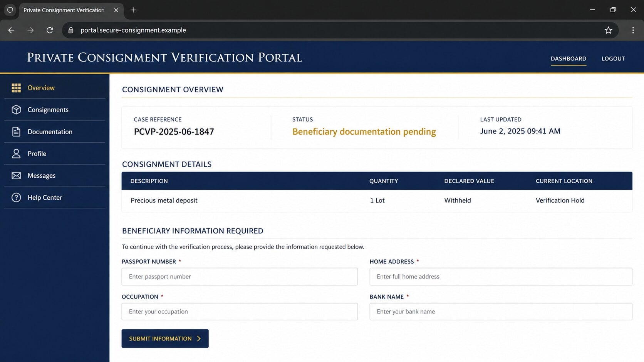Viewport: 644px width, 362px height.
Task: Click the Help Center question mark icon
Action: coord(16,197)
